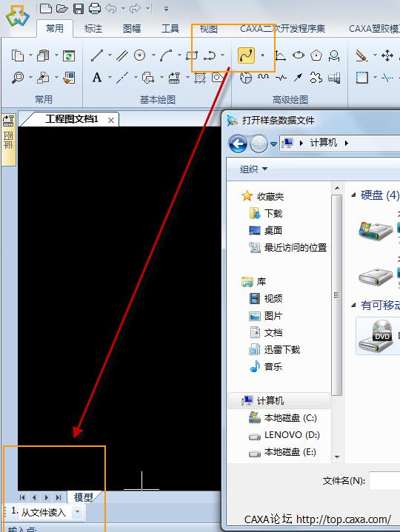
Task: Switch to the 标注 ribbon tab
Action: pos(93,29)
